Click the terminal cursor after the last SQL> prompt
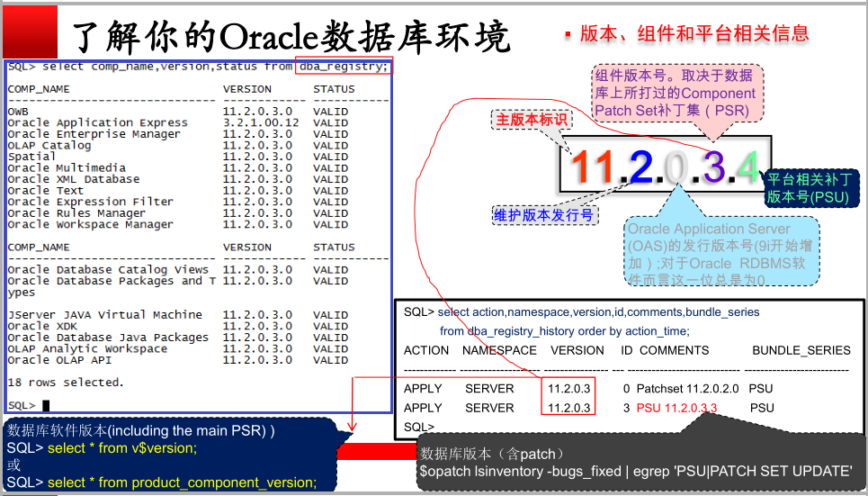The width and height of the screenshot is (868, 496). click(x=46, y=406)
